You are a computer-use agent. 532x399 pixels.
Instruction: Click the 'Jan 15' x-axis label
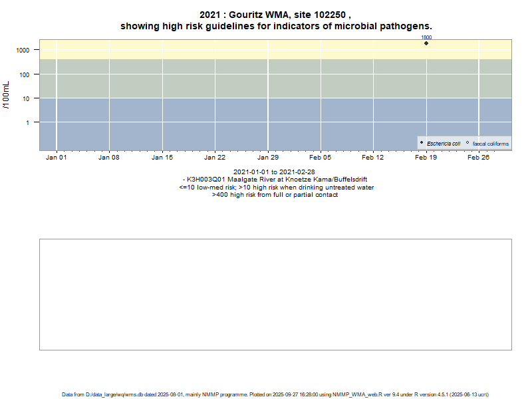[x=162, y=158]
